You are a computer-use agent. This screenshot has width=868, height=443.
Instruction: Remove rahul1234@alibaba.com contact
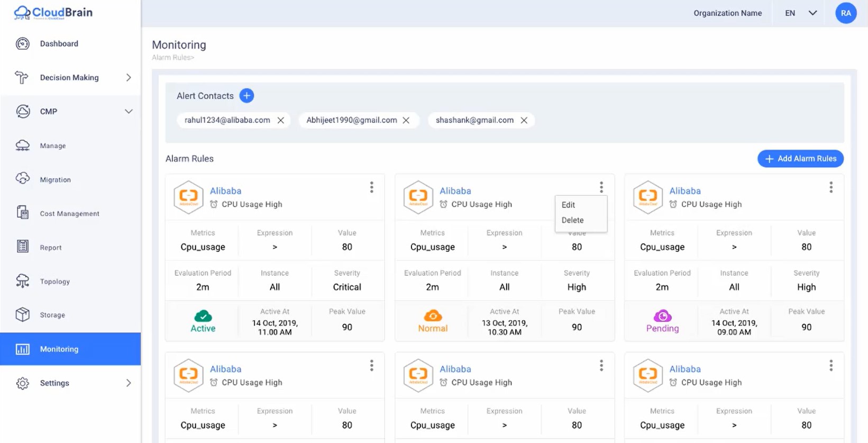pos(281,121)
